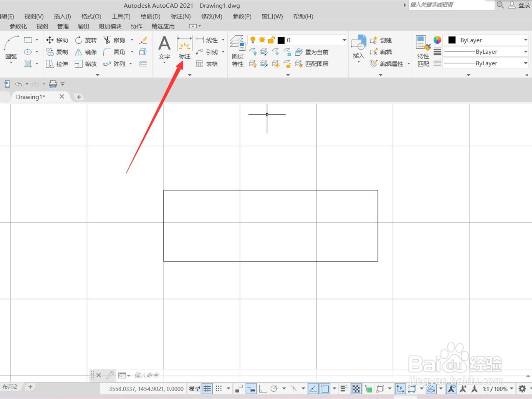
Task: Open the ByLayer linetype dropdown
Action: pos(525,63)
